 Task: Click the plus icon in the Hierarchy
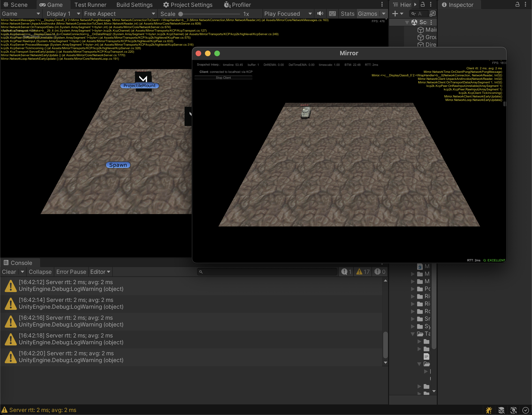(x=395, y=14)
